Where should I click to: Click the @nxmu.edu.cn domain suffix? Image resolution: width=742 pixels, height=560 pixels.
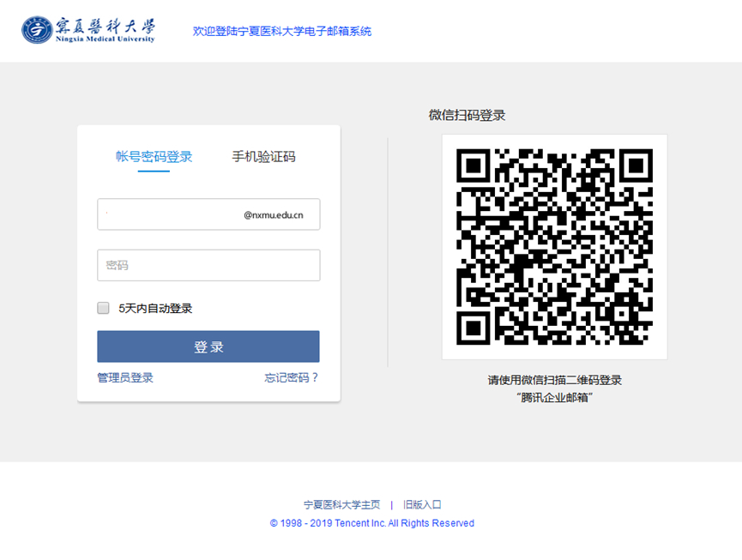[274, 215]
